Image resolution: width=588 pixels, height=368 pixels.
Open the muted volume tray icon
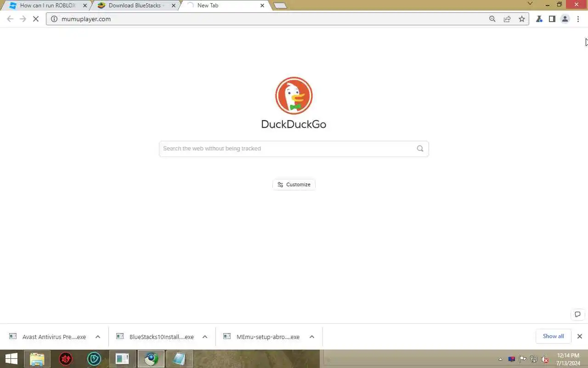click(x=545, y=359)
